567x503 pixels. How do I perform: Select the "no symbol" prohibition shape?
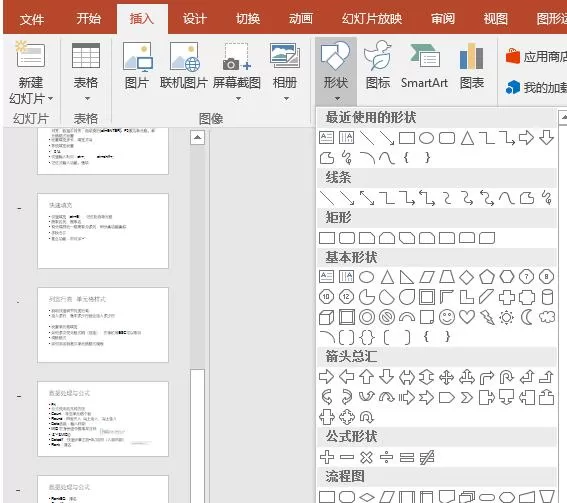pos(387,317)
